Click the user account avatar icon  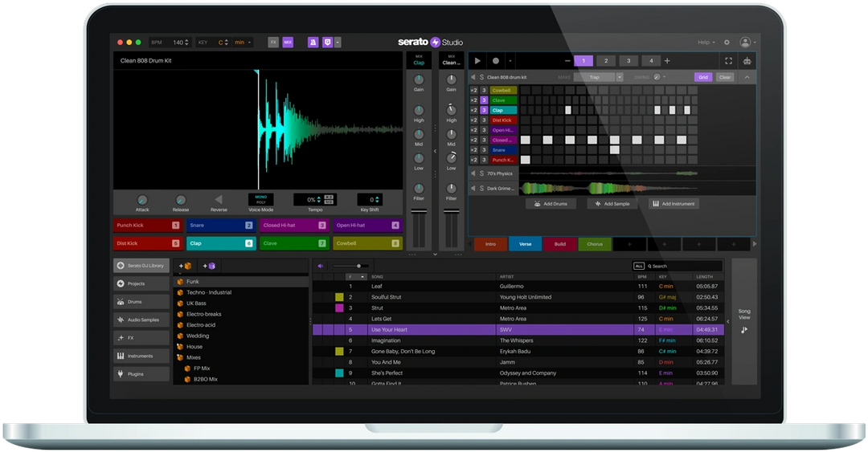pos(745,42)
